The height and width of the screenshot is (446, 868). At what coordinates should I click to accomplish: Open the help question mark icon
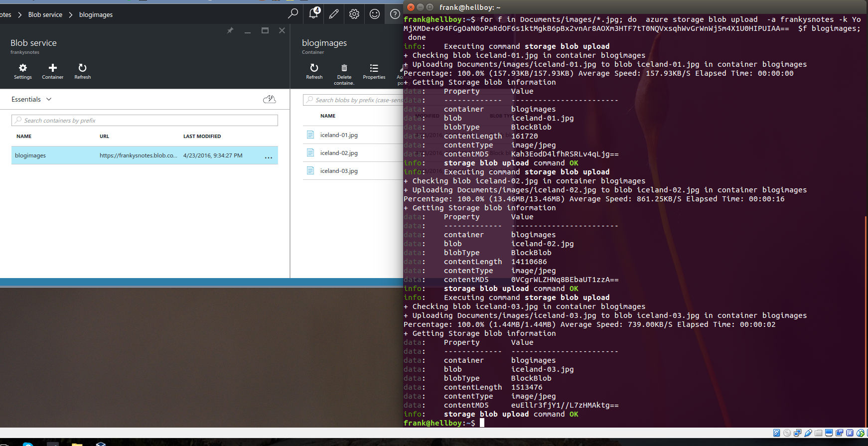395,14
